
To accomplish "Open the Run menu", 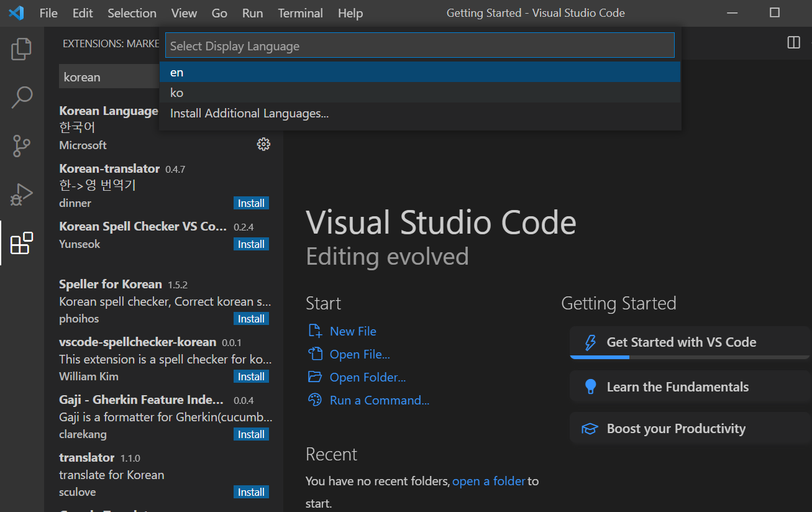I will click(x=252, y=13).
